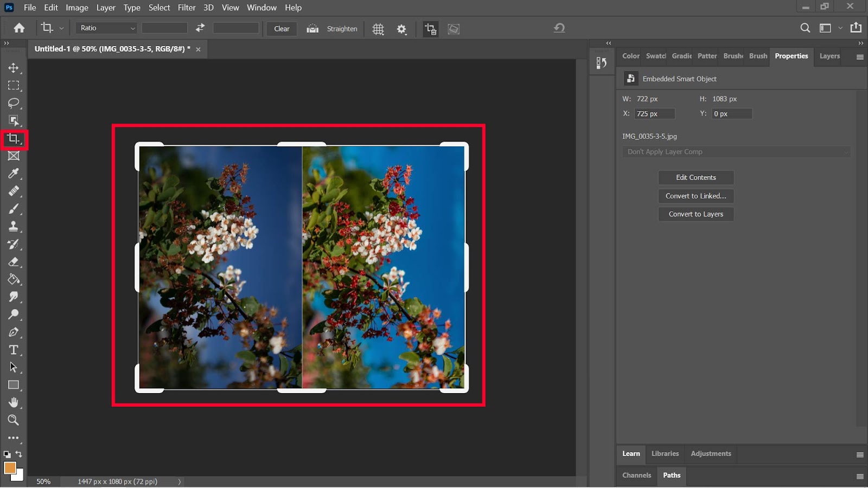Open additional crop settings gear menu
Screen dimensions: 868x488
[x=401, y=29]
